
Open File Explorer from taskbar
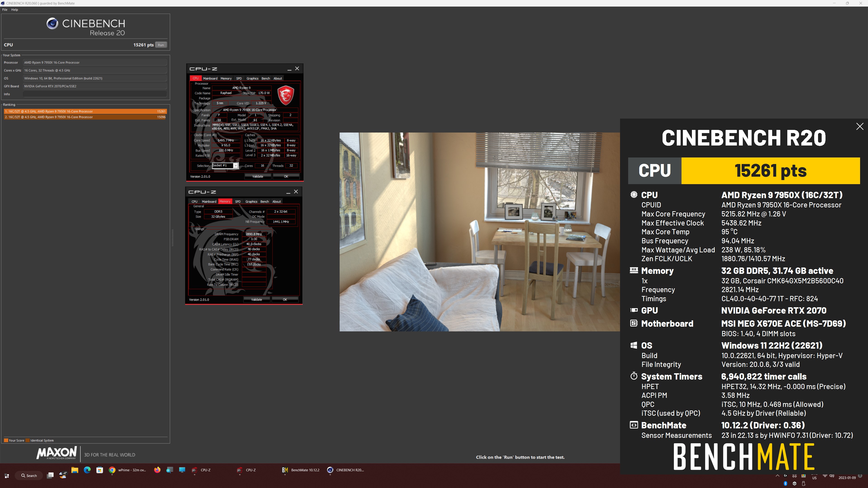click(x=75, y=470)
